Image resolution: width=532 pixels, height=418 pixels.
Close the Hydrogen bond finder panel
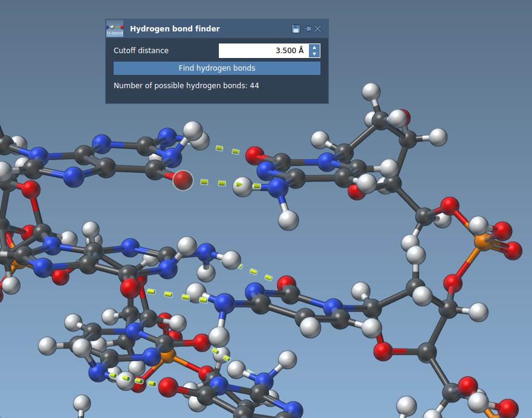click(318, 28)
